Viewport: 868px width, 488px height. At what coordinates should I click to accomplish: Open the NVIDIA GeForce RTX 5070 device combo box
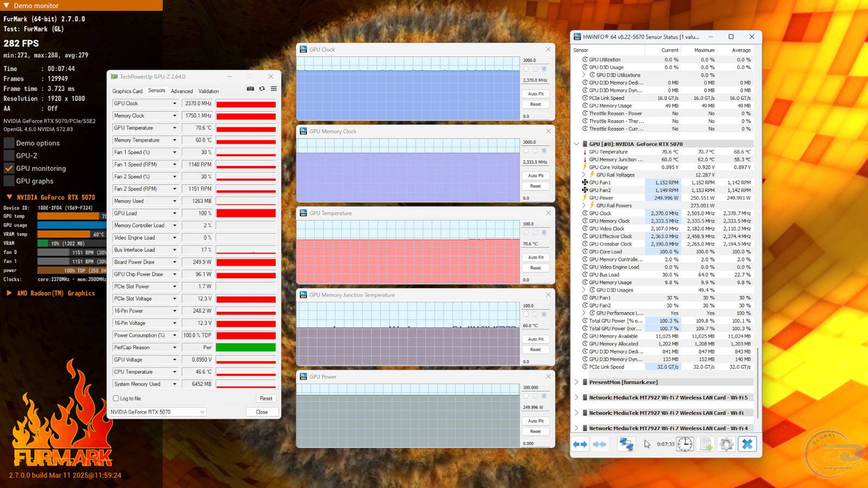[x=157, y=412]
